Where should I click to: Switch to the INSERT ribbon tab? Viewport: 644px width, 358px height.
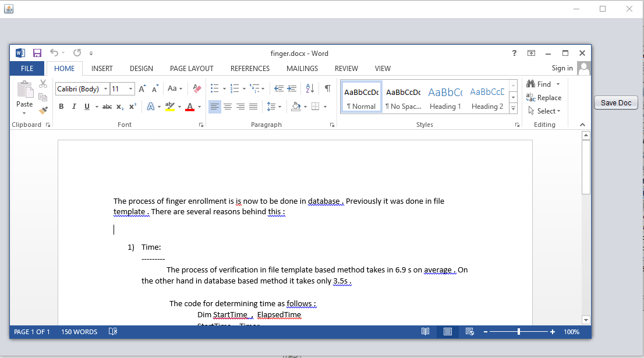point(102,68)
